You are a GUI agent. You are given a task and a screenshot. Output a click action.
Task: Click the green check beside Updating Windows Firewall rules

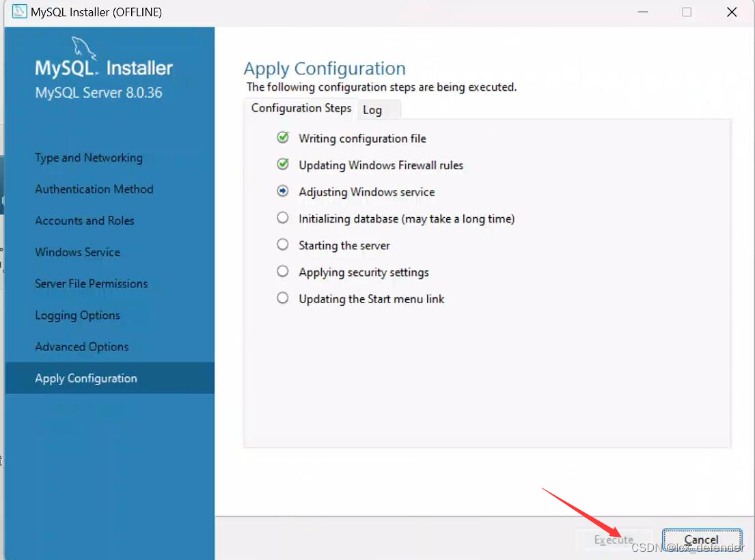pyautogui.click(x=283, y=165)
